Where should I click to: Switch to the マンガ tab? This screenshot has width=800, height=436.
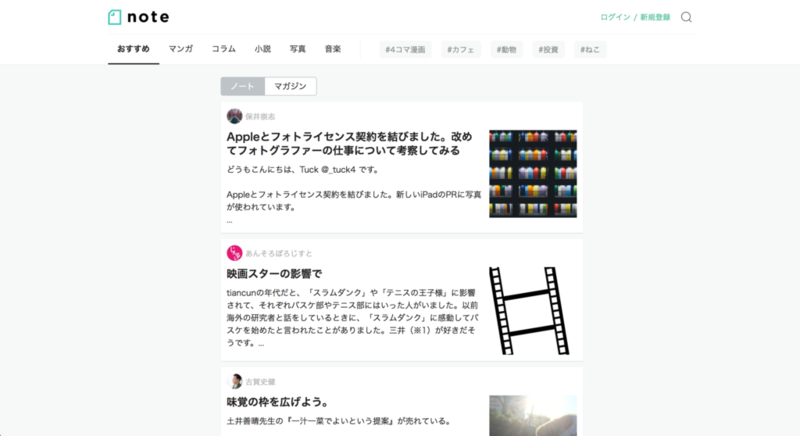pos(181,49)
